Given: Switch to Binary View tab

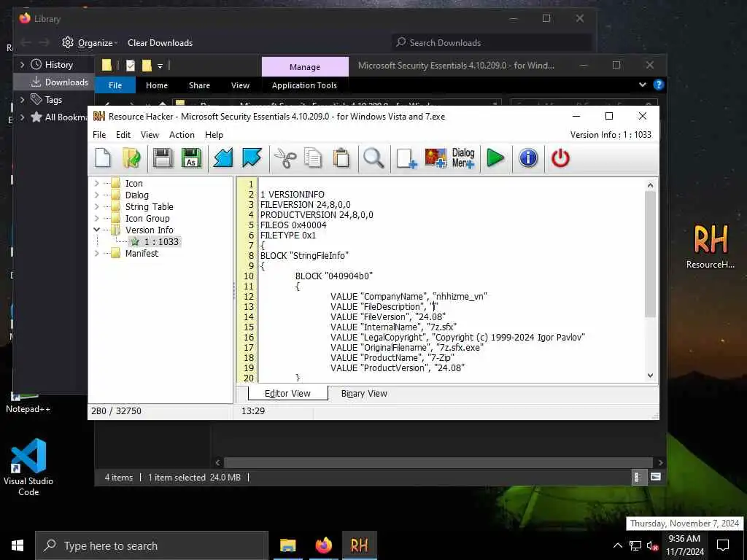Looking at the screenshot, I should [364, 393].
